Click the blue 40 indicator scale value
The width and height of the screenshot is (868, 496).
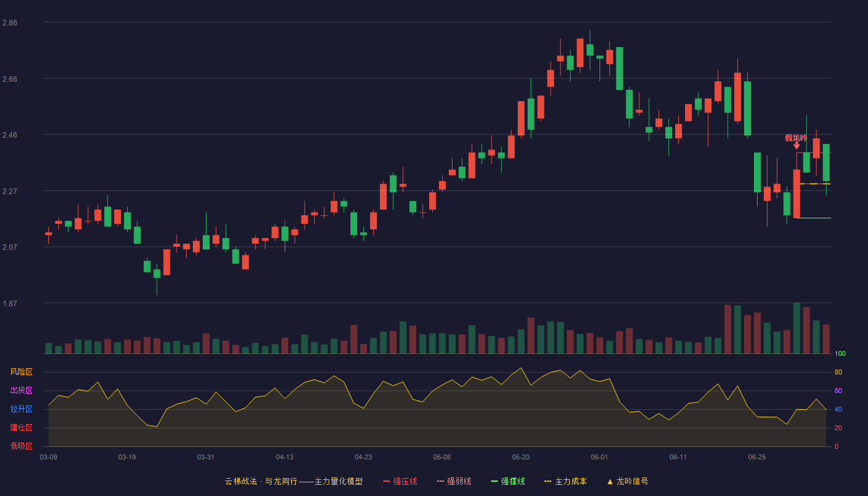[x=838, y=410]
